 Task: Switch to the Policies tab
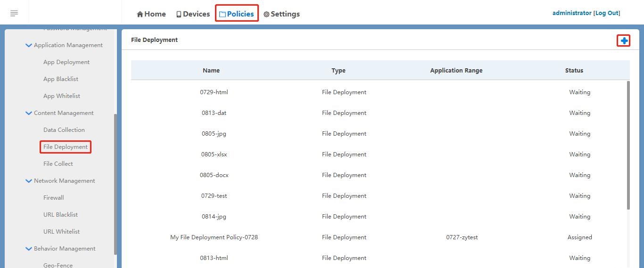[x=237, y=14]
